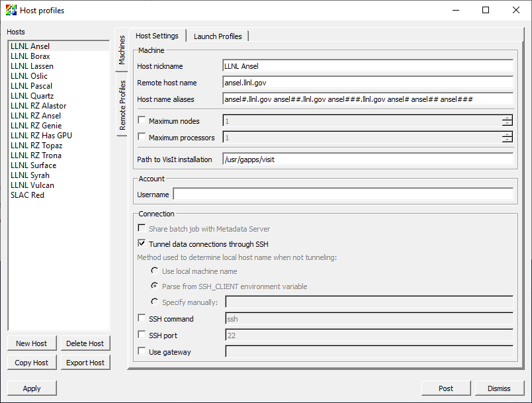Click the Maximum nodes value field

[x=363, y=120]
